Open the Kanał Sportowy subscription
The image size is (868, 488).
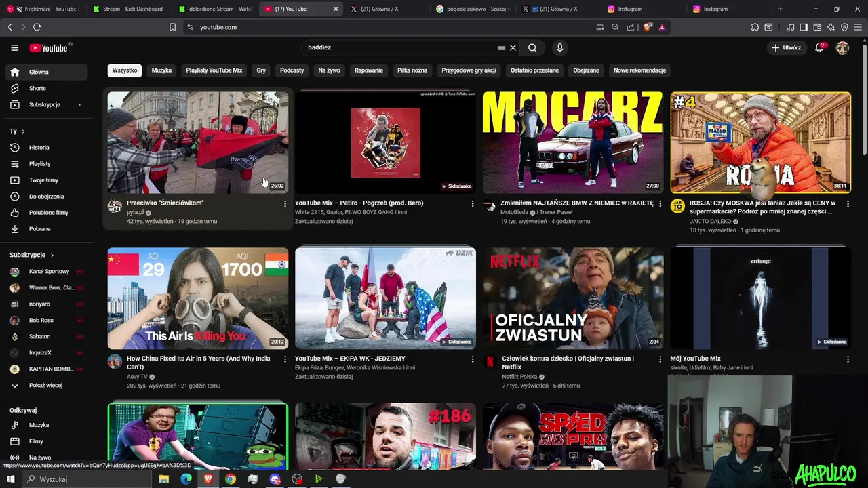click(x=46, y=271)
